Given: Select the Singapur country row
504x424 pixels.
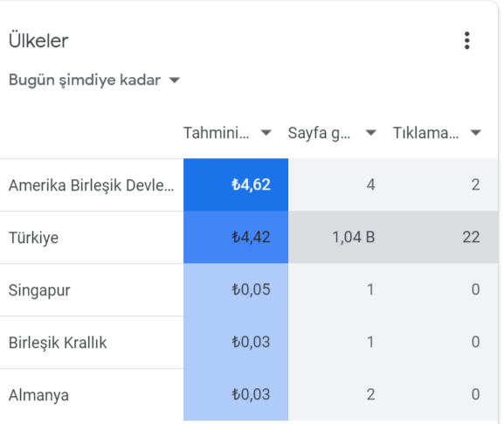Looking at the screenshot, I should click(249, 290).
